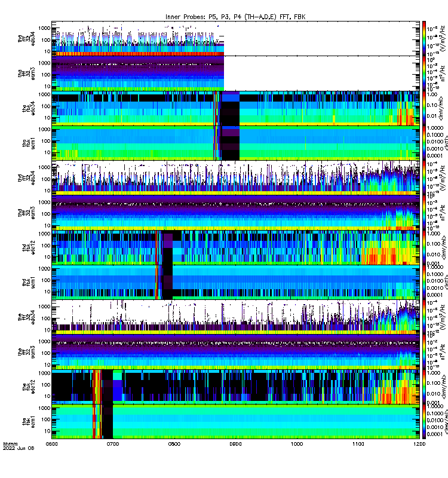The width and height of the screenshot is (448, 478).
Task: Click the the fff edc34 spectrogram panel
Action: tap(235, 317)
